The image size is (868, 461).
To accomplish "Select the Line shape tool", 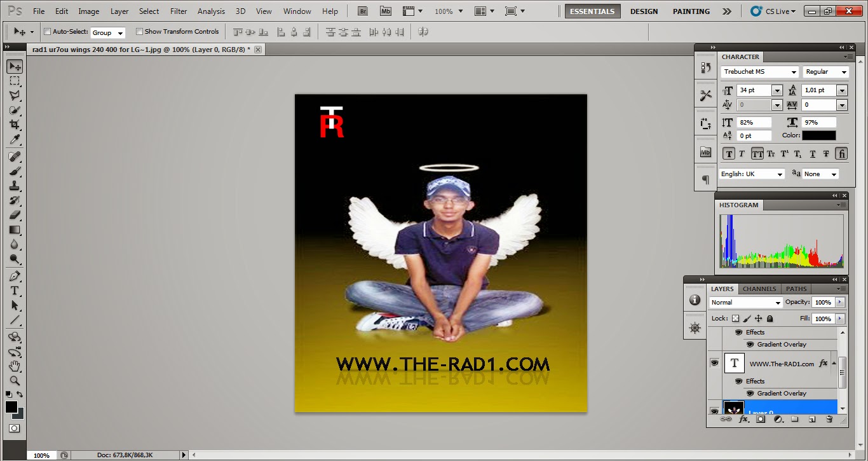I will [14, 320].
